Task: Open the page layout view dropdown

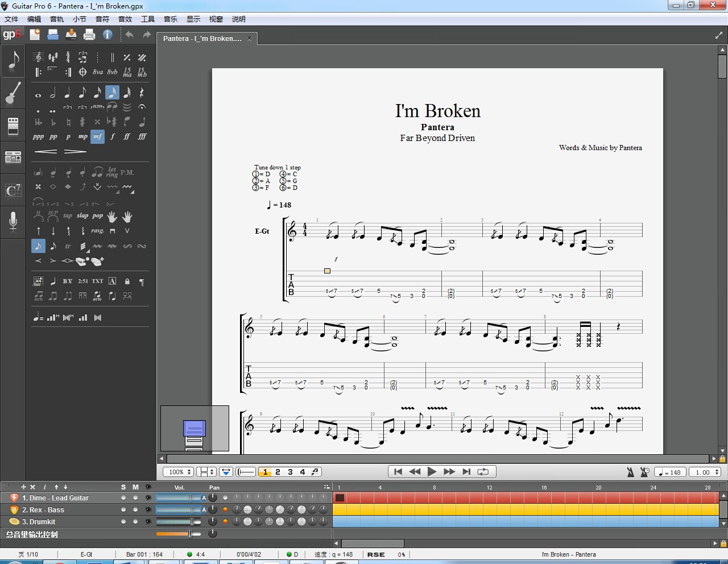Action: 206,472
